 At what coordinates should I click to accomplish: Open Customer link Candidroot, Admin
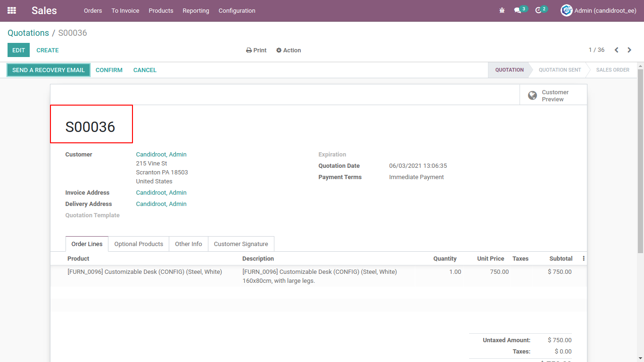click(161, 155)
